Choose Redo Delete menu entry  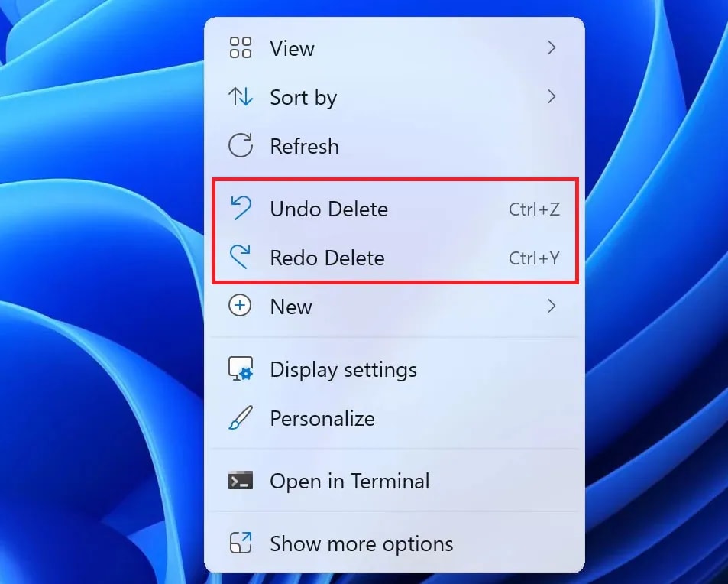pyautogui.click(x=395, y=258)
